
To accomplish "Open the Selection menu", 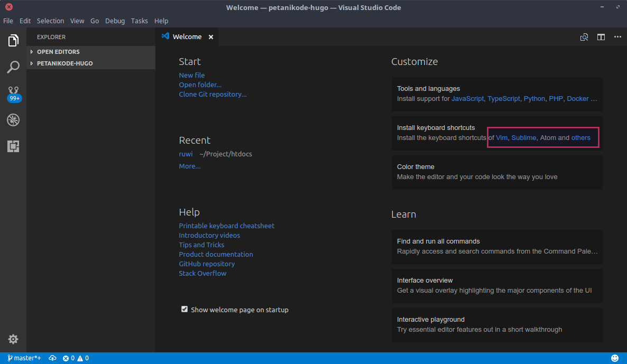I will point(50,21).
